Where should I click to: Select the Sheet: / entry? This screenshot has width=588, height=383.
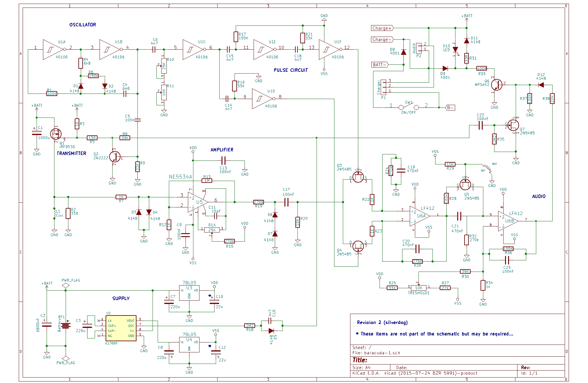pos(362,348)
